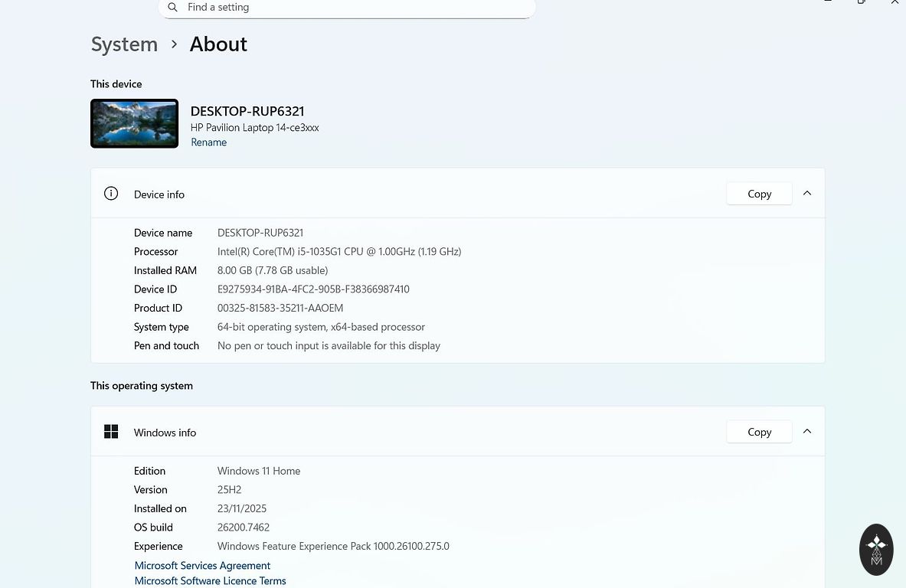Click the Device ID value text

(x=313, y=289)
